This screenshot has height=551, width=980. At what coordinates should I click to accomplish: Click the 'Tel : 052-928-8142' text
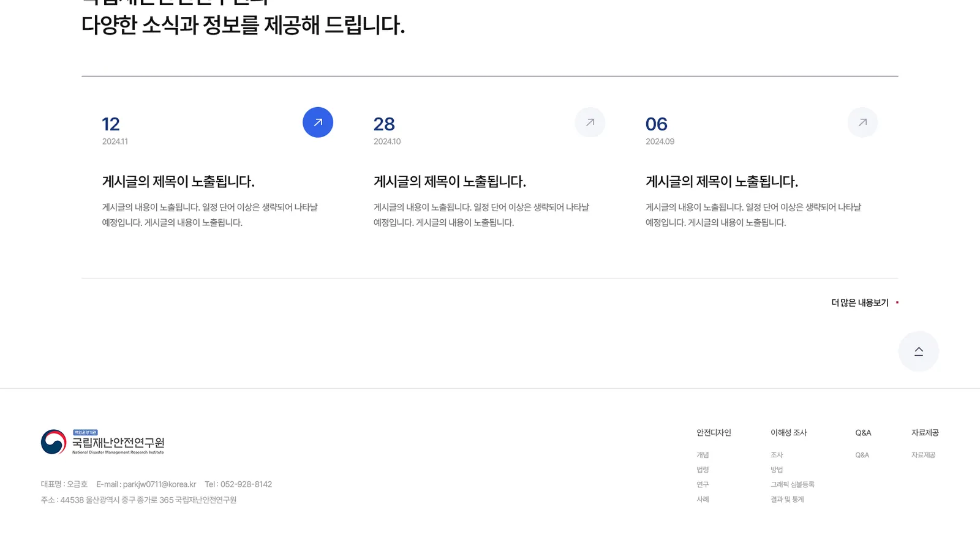point(238,484)
